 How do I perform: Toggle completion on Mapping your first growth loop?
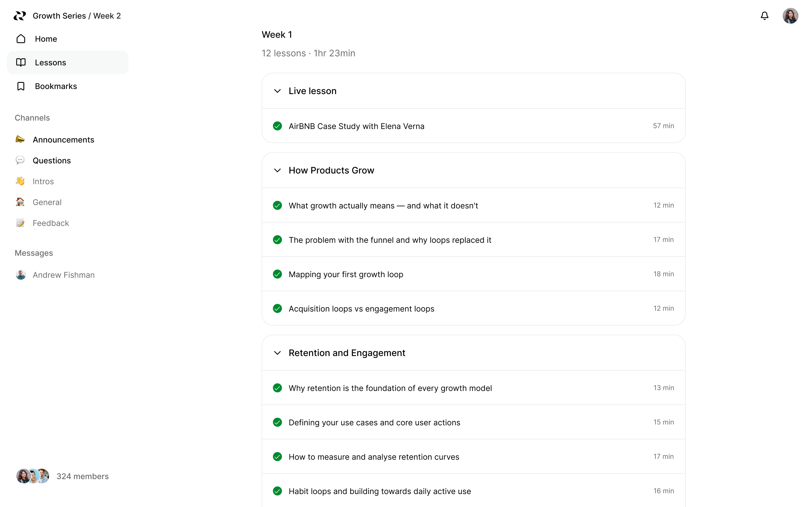tap(277, 274)
